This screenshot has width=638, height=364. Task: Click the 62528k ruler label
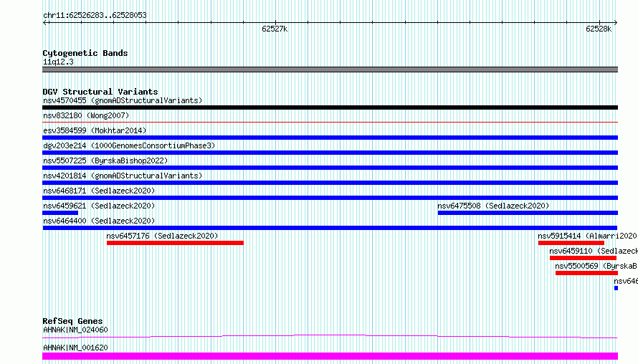(599, 29)
